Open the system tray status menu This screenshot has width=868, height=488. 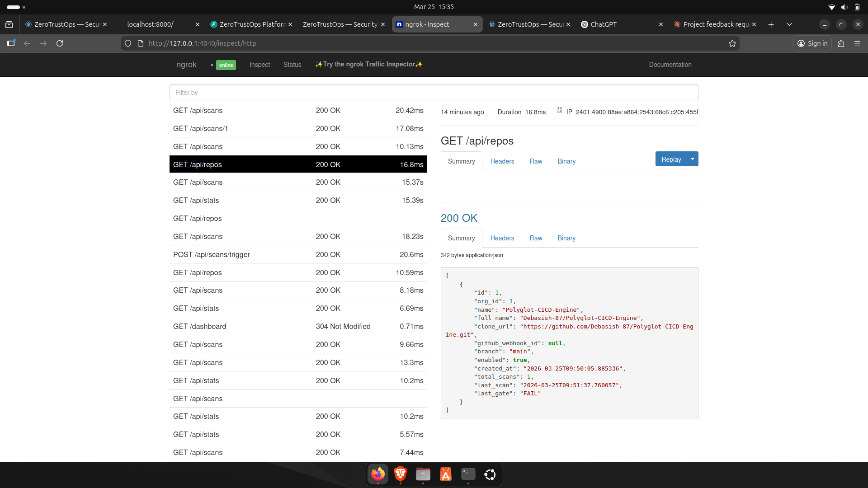[844, 7]
